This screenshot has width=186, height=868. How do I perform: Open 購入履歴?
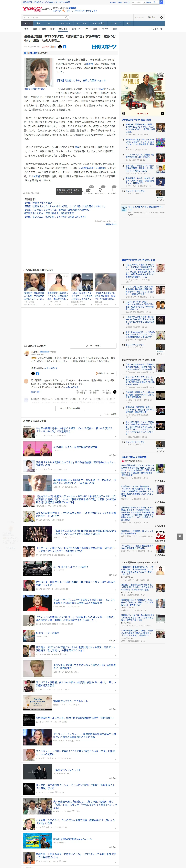(152, 18)
